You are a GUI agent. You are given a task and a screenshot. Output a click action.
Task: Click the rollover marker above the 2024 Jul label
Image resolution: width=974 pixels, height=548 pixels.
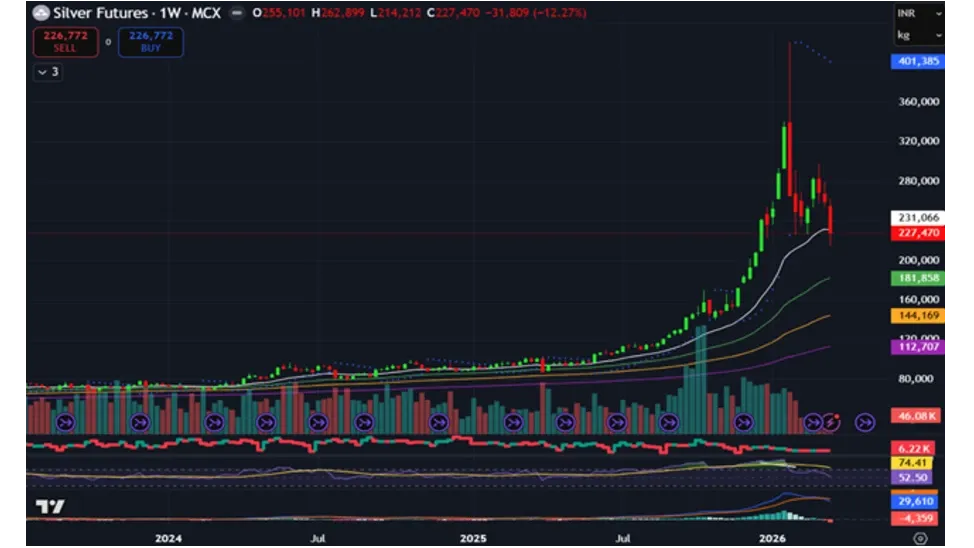click(318, 422)
